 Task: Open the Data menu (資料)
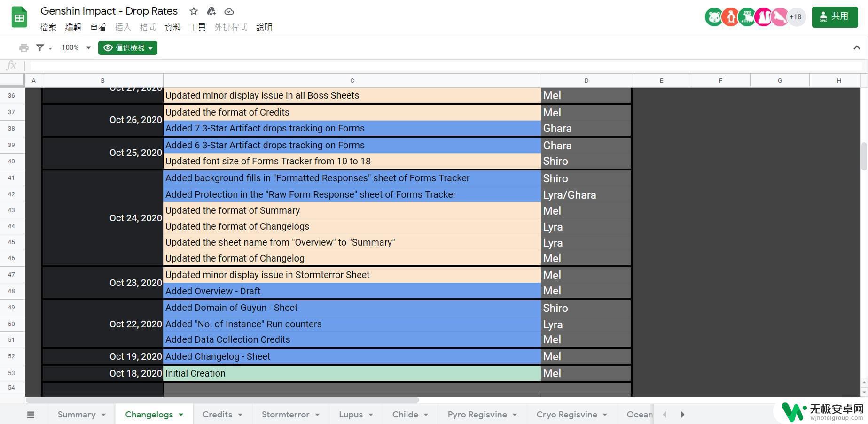pos(172,27)
